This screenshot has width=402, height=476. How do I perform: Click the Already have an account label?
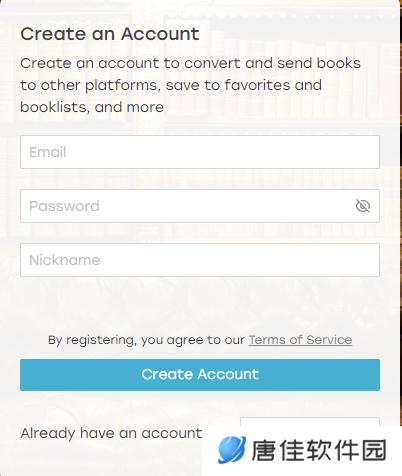pyautogui.click(x=111, y=433)
